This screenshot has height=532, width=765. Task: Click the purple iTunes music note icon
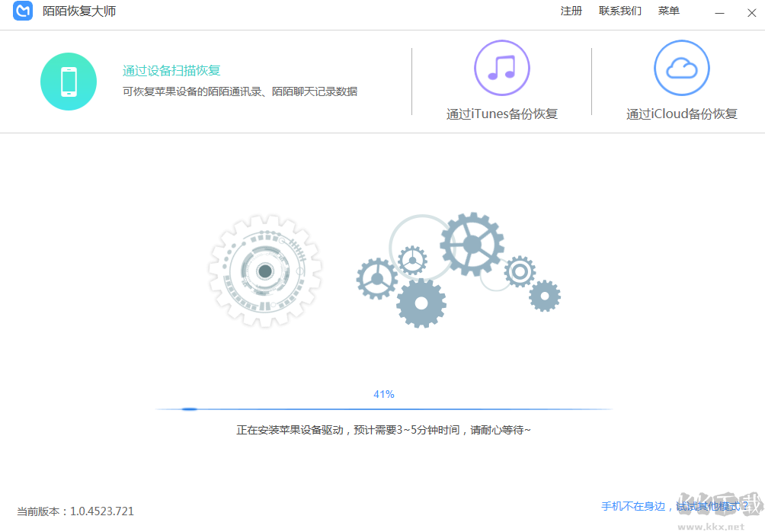click(x=501, y=68)
